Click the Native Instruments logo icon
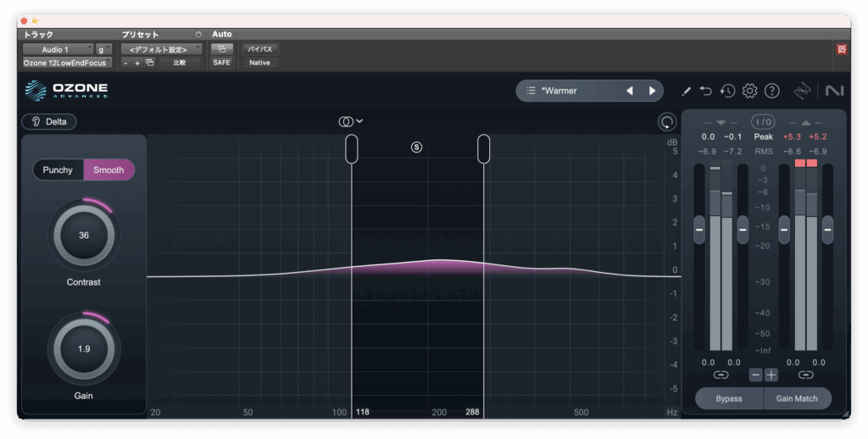 click(x=834, y=91)
